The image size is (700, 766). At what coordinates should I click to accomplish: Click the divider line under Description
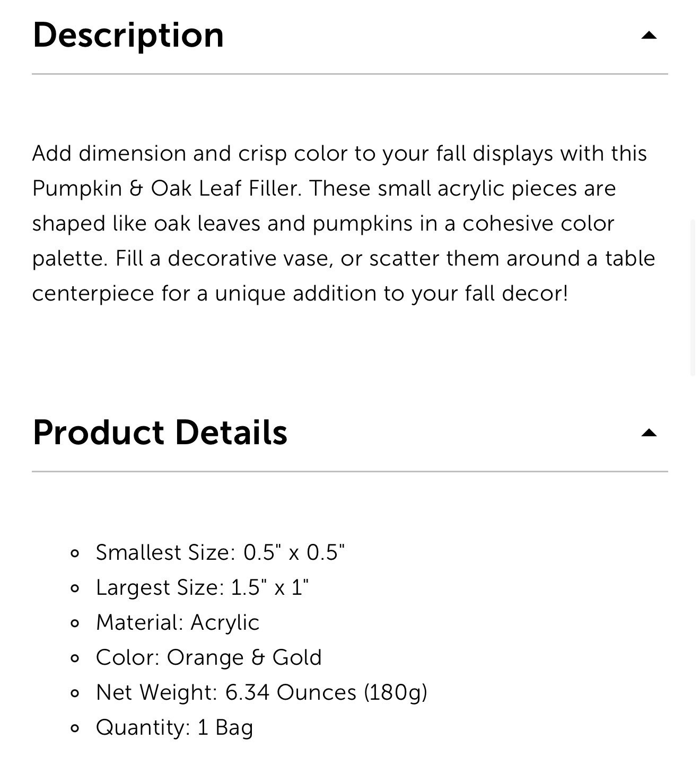350,74
